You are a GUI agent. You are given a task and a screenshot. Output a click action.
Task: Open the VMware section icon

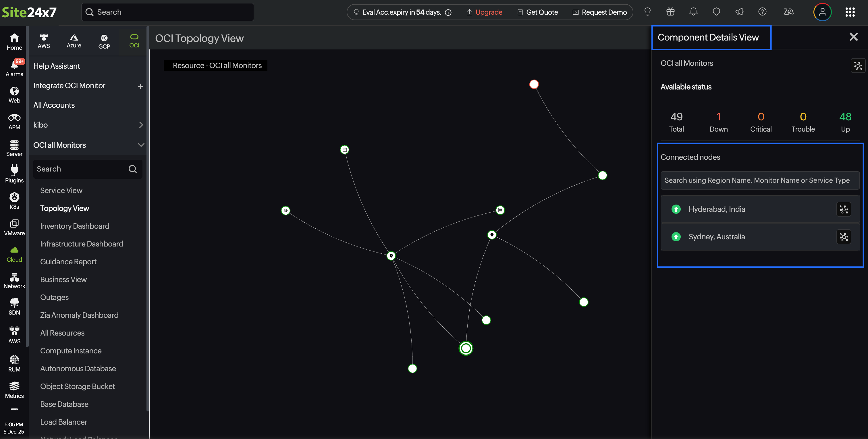14,227
